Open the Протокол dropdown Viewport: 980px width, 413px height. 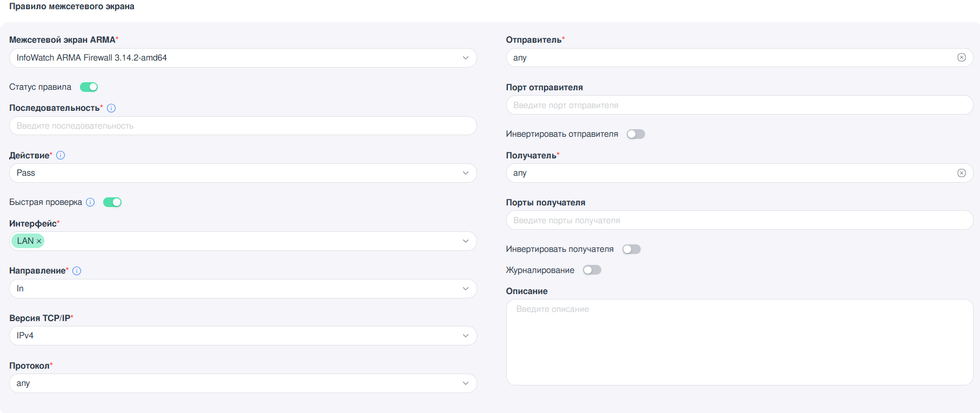(x=243, y=383)
